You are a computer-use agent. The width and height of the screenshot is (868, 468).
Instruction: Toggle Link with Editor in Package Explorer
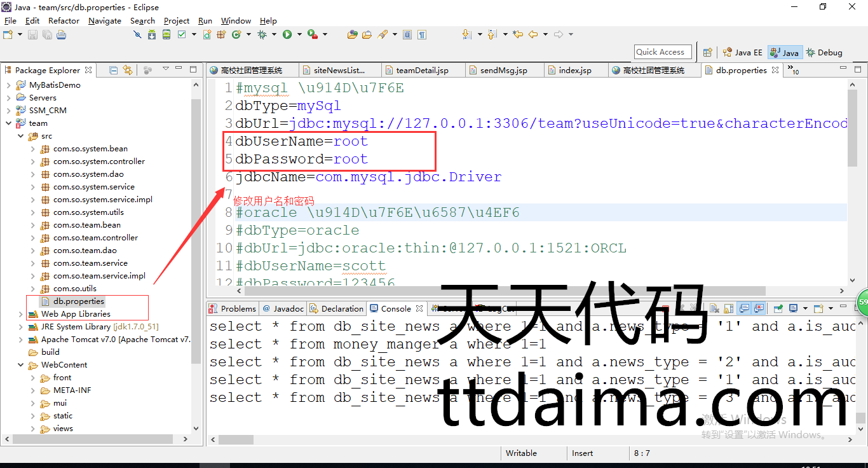128,70
